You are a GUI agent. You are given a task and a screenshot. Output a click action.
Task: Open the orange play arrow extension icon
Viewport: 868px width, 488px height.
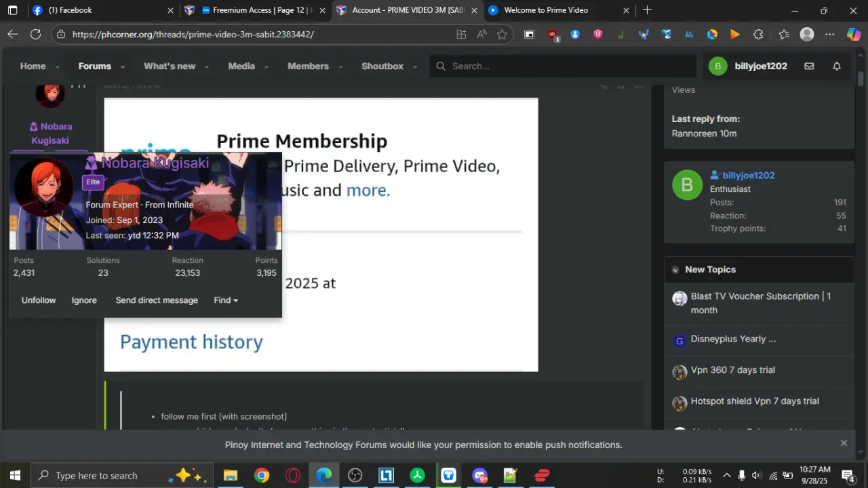(735, 35)
